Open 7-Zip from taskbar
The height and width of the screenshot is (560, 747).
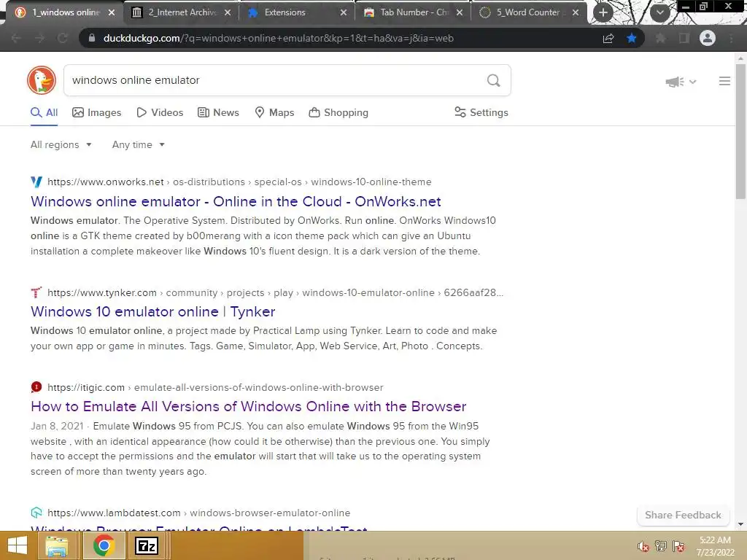pyautogui.click(x=147, y=545)
